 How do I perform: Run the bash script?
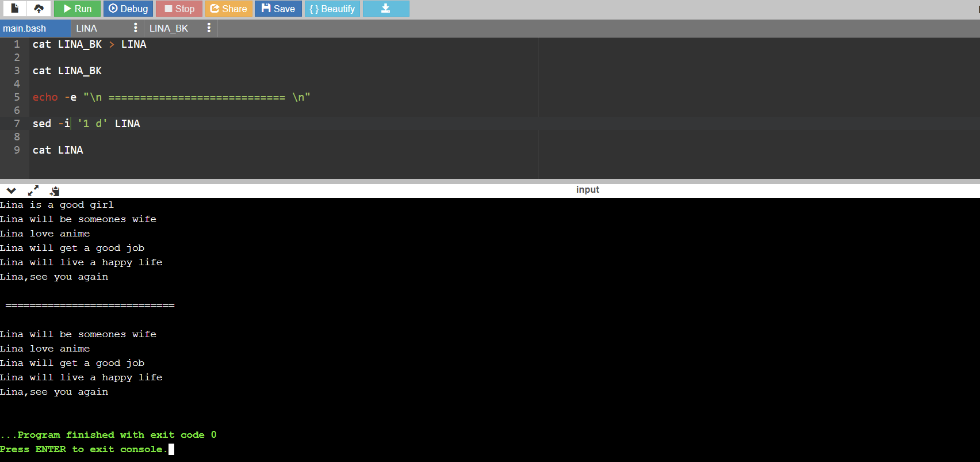(x=77, y=9)
